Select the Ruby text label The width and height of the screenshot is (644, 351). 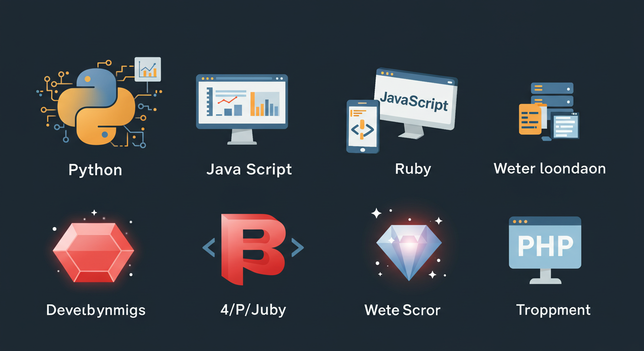413,169
